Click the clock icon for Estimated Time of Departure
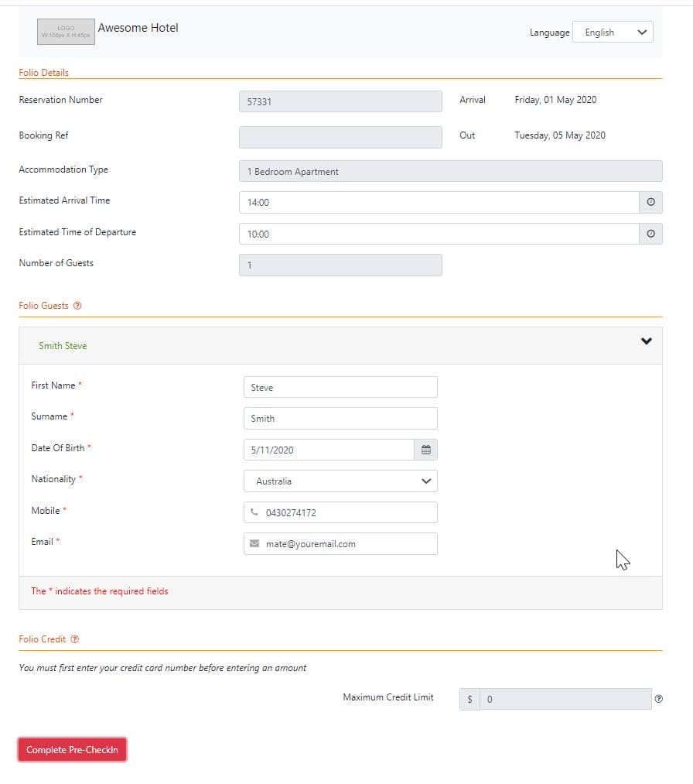Viewport: 693px width, 784px height. pos(650,234)
